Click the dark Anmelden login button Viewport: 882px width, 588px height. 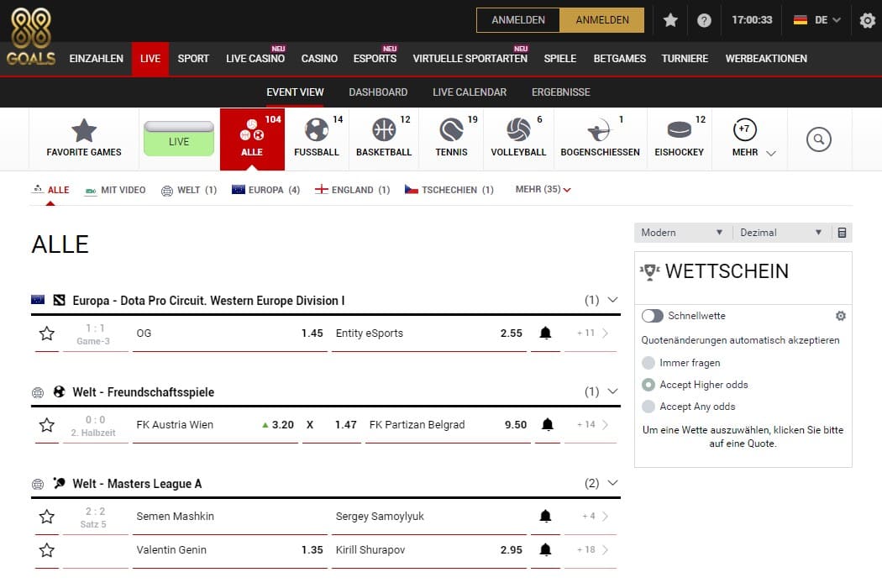pyautogui.click(x=518, y=20)
